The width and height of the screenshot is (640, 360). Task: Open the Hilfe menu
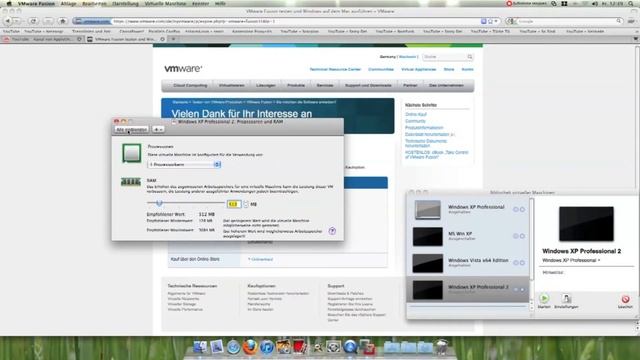pos(220,3)
